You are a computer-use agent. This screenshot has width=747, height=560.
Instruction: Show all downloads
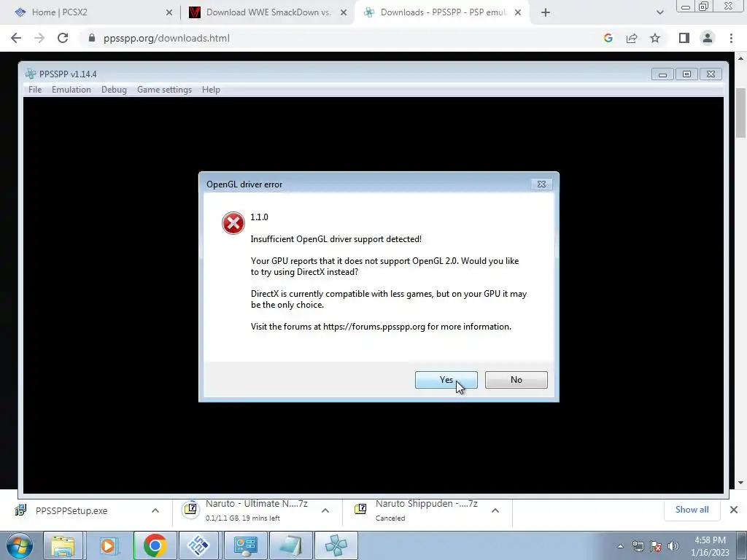[x=692, y=510]
